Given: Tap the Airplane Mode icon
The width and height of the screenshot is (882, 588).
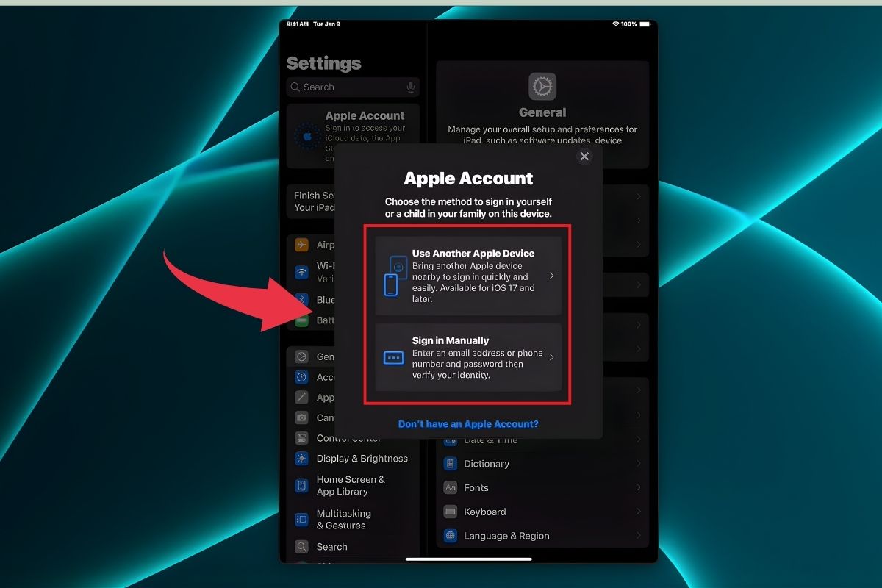Looking at the screenshot, I should pos(301,244).
